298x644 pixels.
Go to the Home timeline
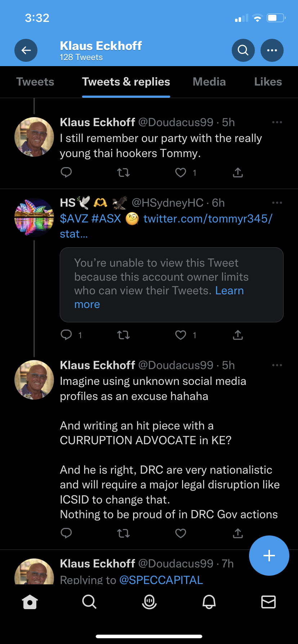tap(30, 602)
